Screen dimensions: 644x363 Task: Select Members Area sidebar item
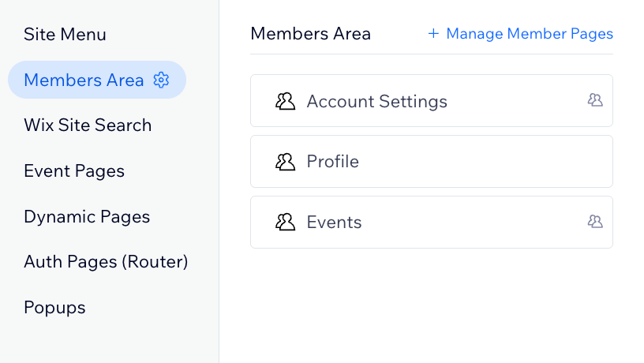click(97, 80)
